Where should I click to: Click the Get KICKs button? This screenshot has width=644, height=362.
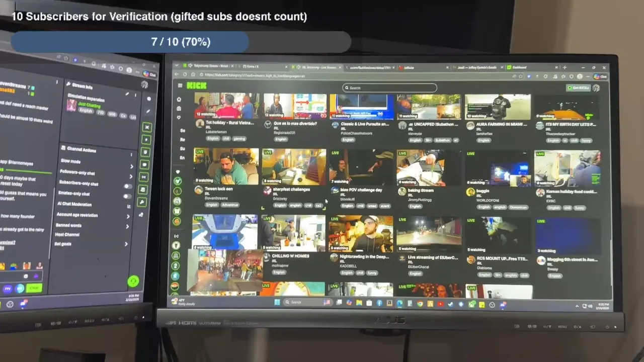[578, 87]
